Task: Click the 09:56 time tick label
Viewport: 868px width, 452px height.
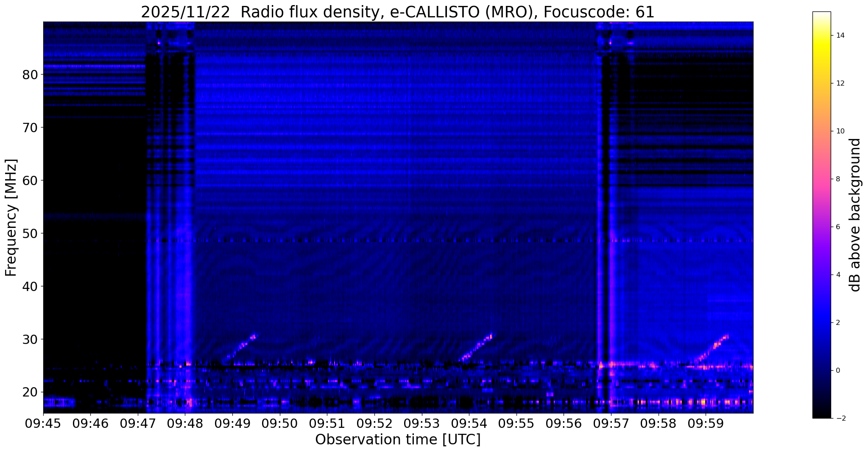Action: (x=564, y=423)
